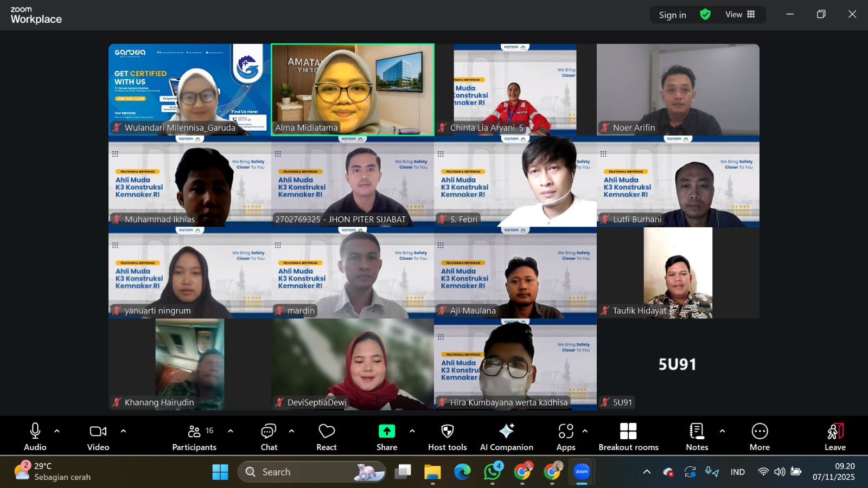Expand audio options arrow
Image resolution: width=868 pixels, height=488 pixels.
(x=57, y=431)
